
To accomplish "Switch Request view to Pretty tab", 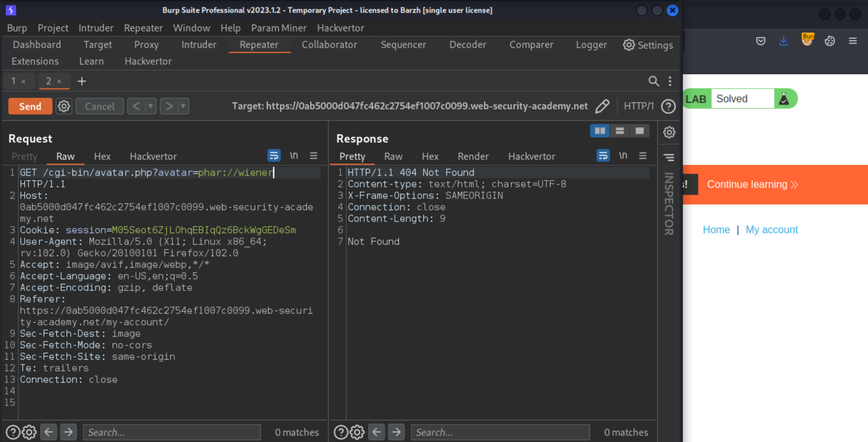I will pyautogui.click(x=24, y=156).
